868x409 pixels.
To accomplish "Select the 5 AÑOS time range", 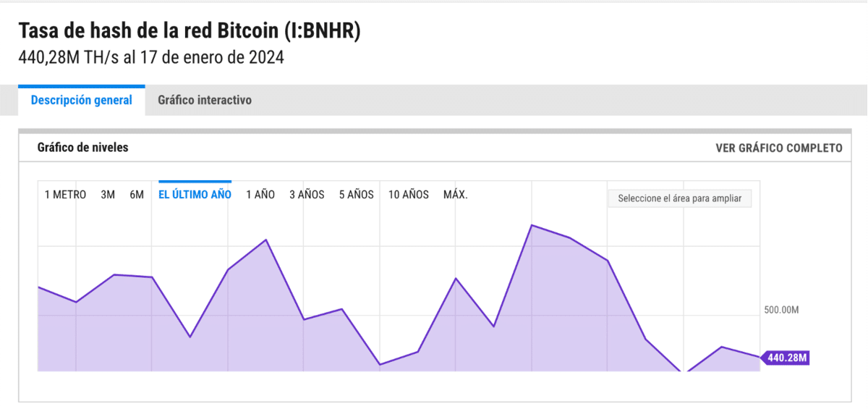I will [356, 195].
